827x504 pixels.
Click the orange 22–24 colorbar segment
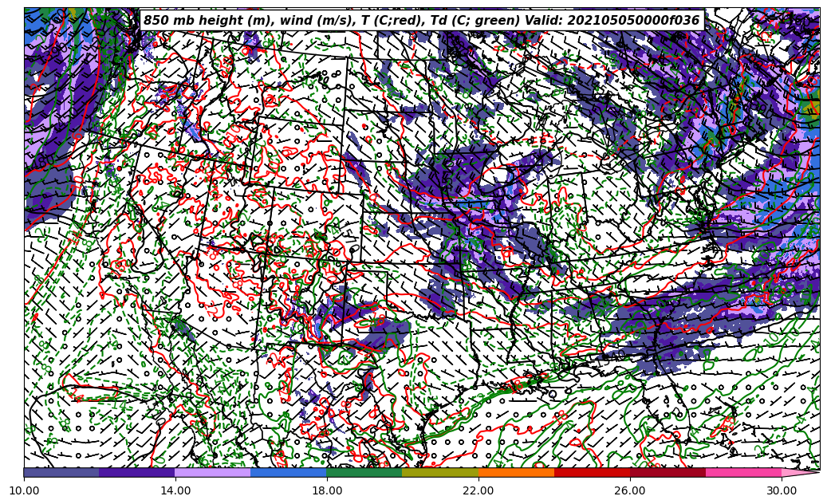pos(516,472)
